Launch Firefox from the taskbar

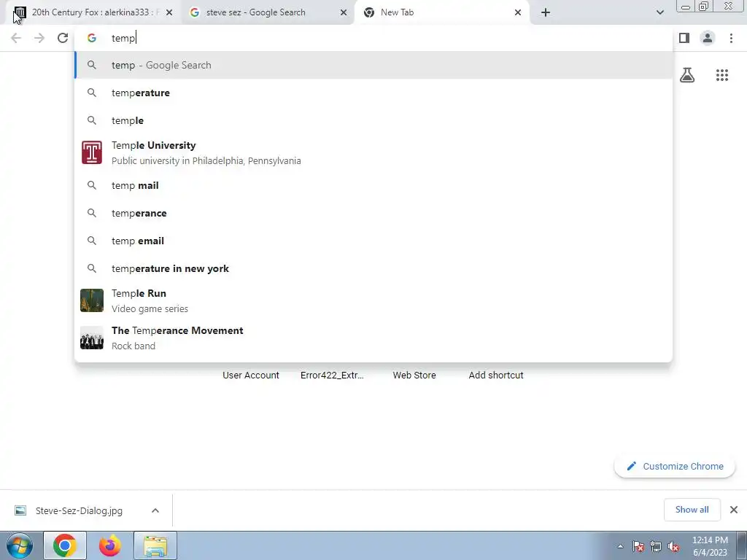click(x=110, y=545)
